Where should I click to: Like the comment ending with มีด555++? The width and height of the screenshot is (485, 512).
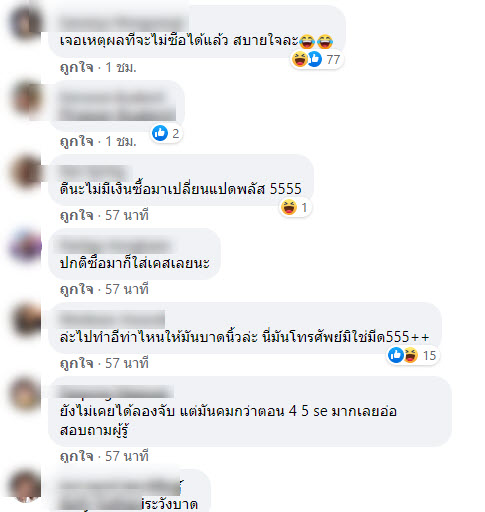[x=76, y=363]
